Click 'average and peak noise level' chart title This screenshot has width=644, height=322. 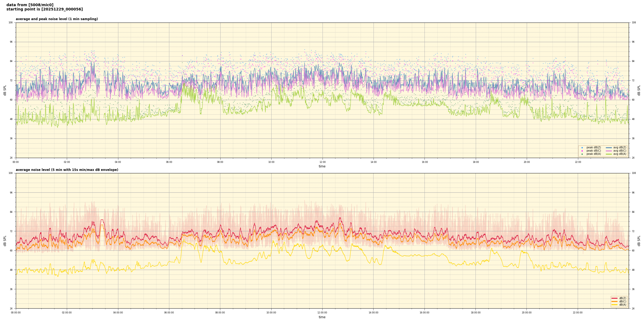click(x=57, y=19)
